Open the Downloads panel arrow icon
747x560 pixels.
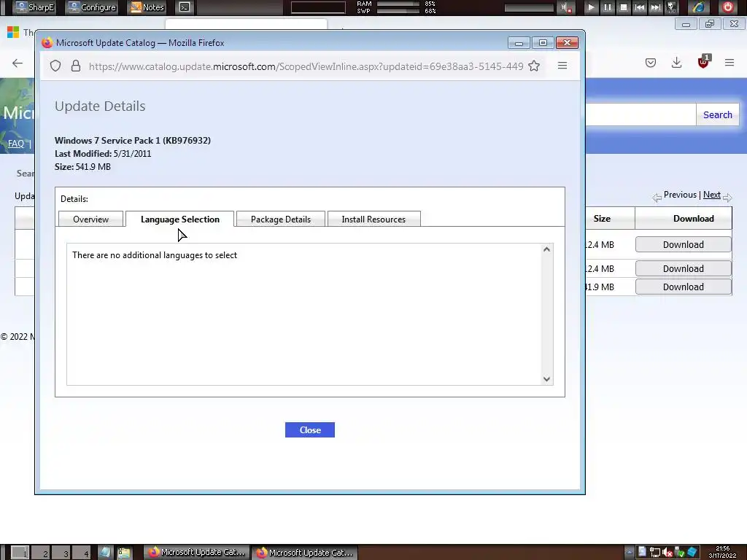point(676,63)
